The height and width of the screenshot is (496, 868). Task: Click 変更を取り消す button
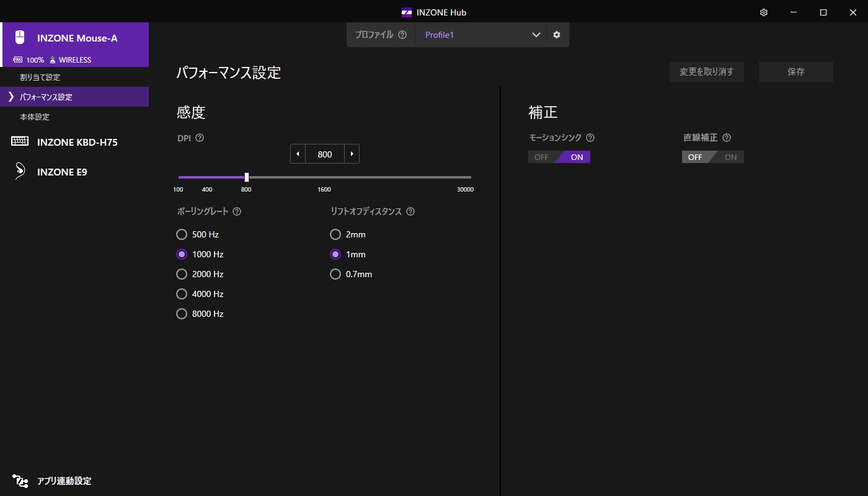(x=707, y=72)
